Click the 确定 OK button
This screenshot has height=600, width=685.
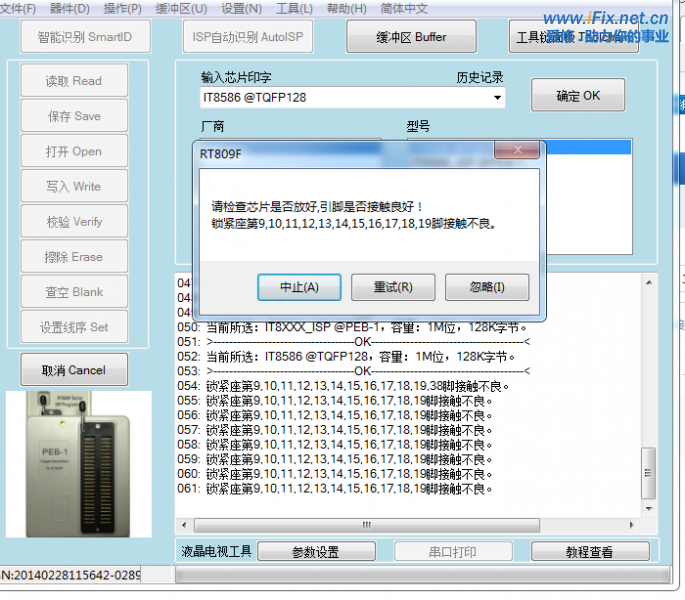[578, 95]
